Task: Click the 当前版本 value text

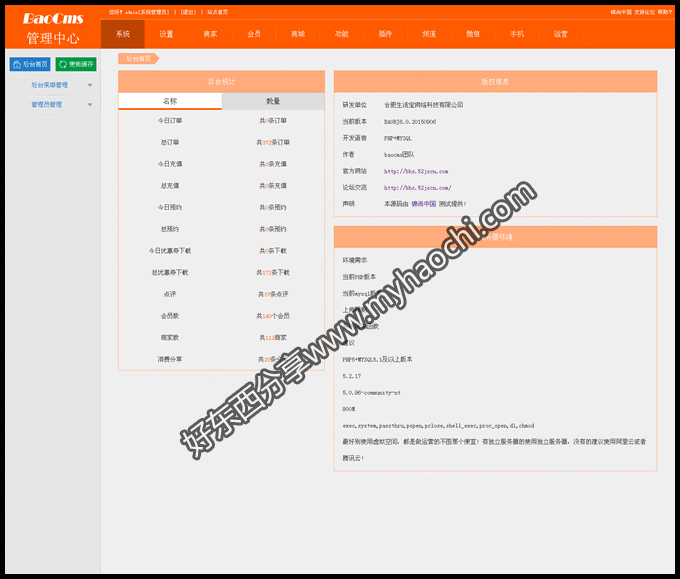Action: [410, 122]
